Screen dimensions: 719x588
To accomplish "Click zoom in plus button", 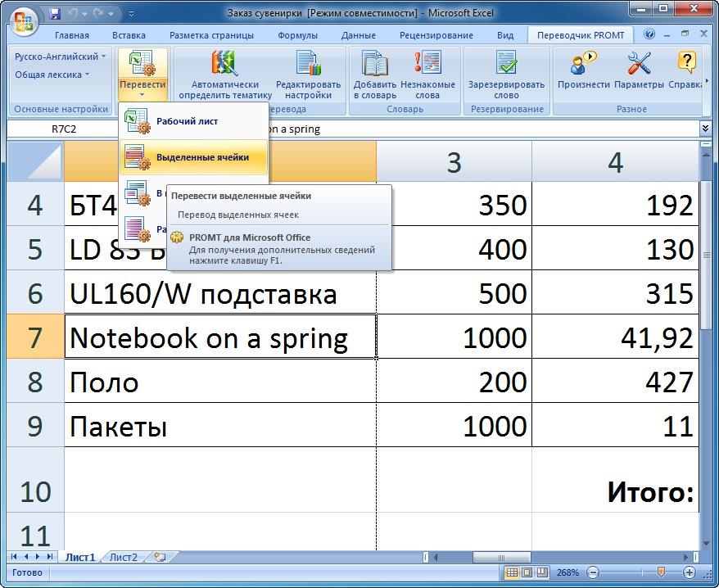I will click(690, 572).
